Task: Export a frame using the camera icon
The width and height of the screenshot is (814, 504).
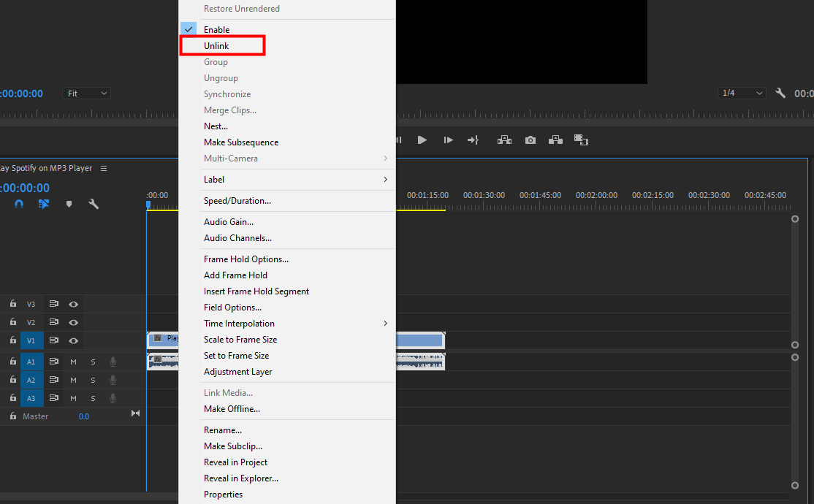Action: pos(530,140)
